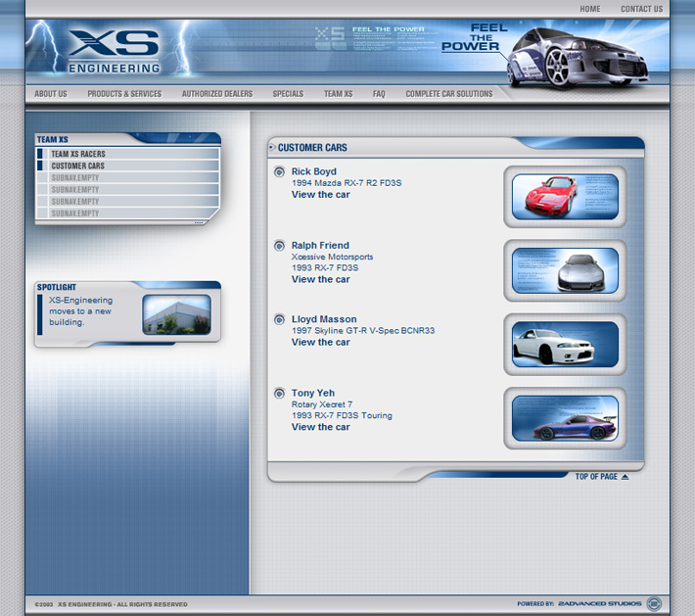
Task: Open the white Skyline GT-R thumbnail
Action: point(565,345)
